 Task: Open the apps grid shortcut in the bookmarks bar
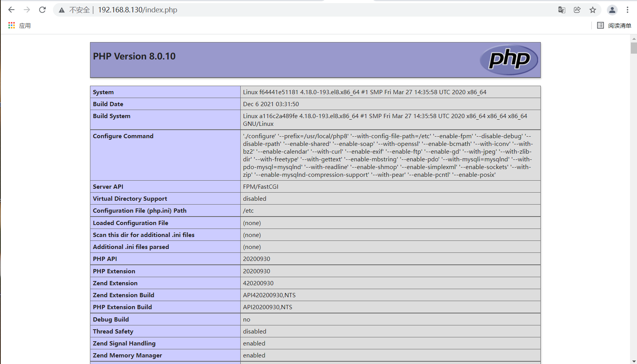click(12, 25)
